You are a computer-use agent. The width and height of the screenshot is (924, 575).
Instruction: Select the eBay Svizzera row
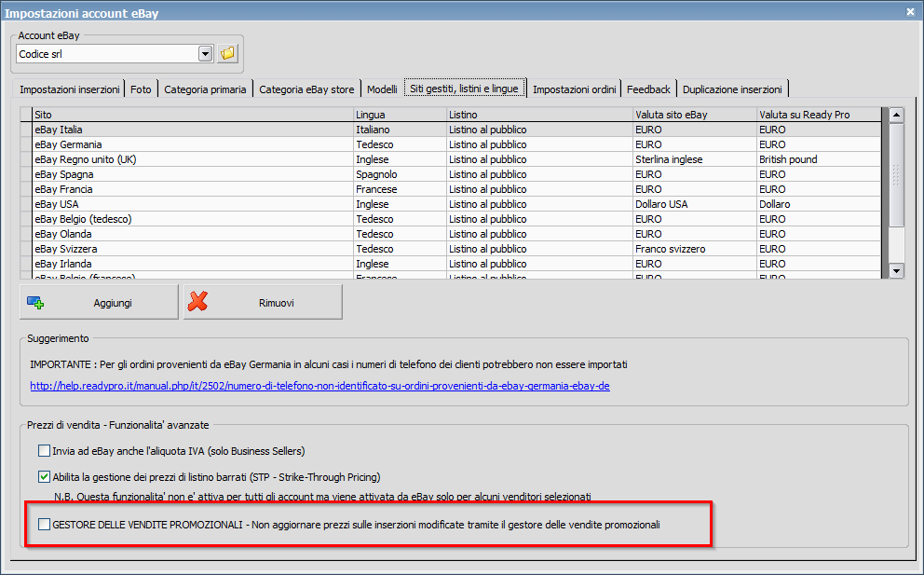click(451, 249)
